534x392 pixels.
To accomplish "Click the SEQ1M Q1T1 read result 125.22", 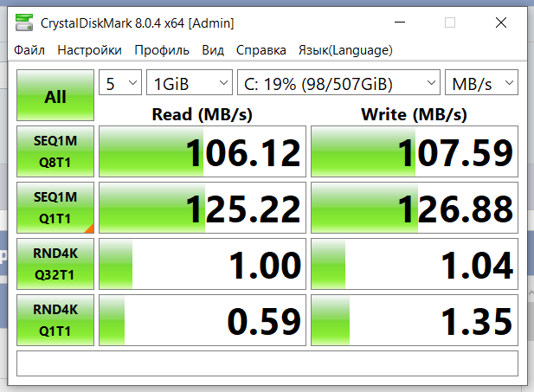I will point(203,208).
